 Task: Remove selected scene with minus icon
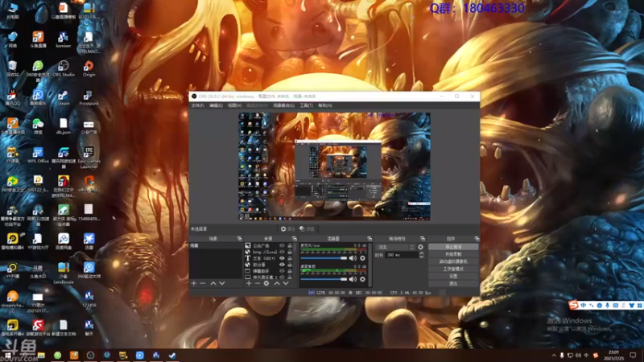tap(203, 283)
